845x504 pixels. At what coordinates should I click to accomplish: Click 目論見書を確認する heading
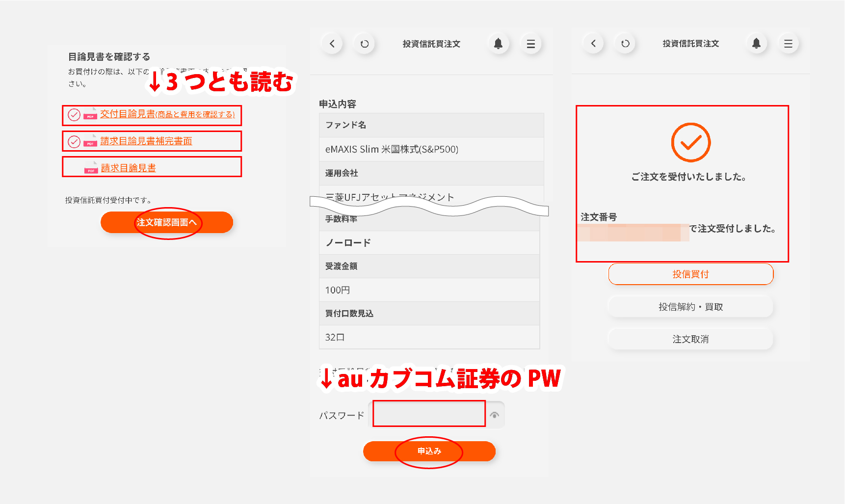click(109, 57)
